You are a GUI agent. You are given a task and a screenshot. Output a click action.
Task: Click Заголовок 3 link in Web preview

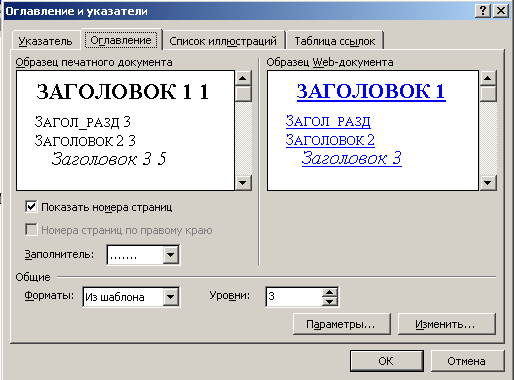(351, 158)
